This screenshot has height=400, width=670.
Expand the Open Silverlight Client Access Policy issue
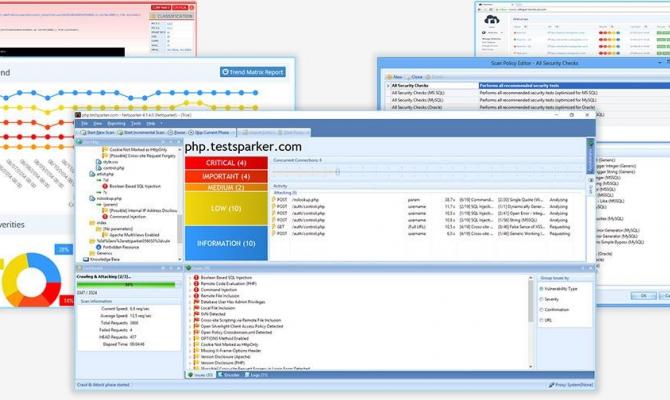pyautogui.click(x=191, y=326)
